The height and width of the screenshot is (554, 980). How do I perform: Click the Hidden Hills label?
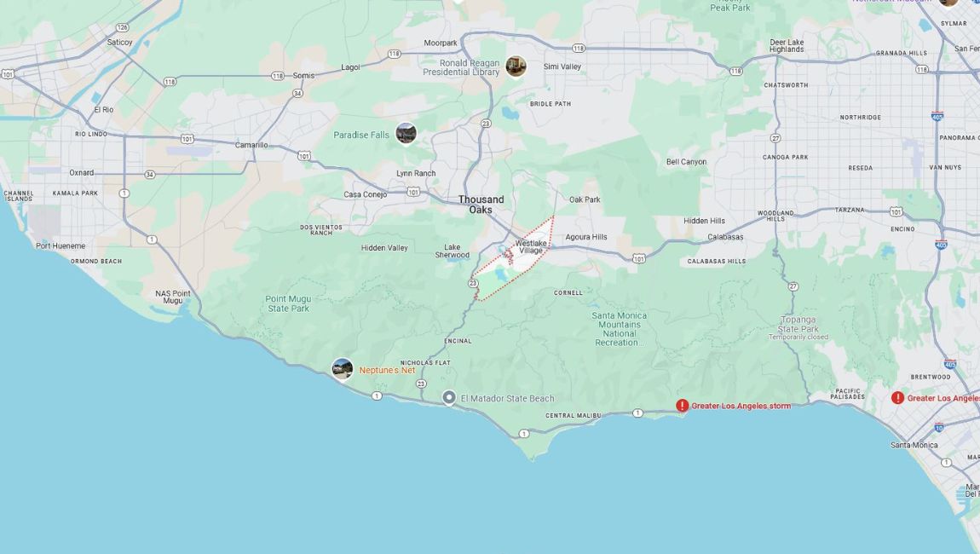[x=705, y=221]
